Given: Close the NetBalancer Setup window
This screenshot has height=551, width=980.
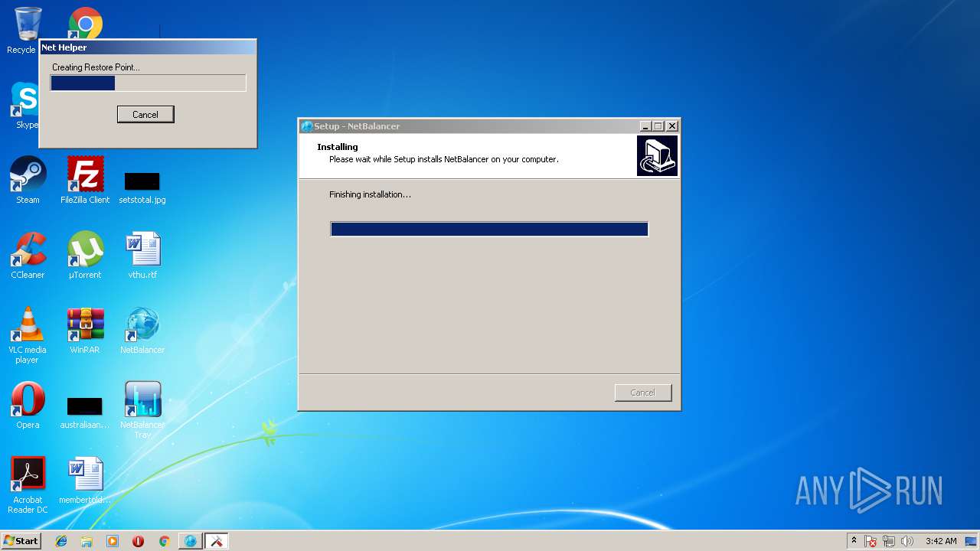Looking at the screenshot, I should tap(672, 126).
